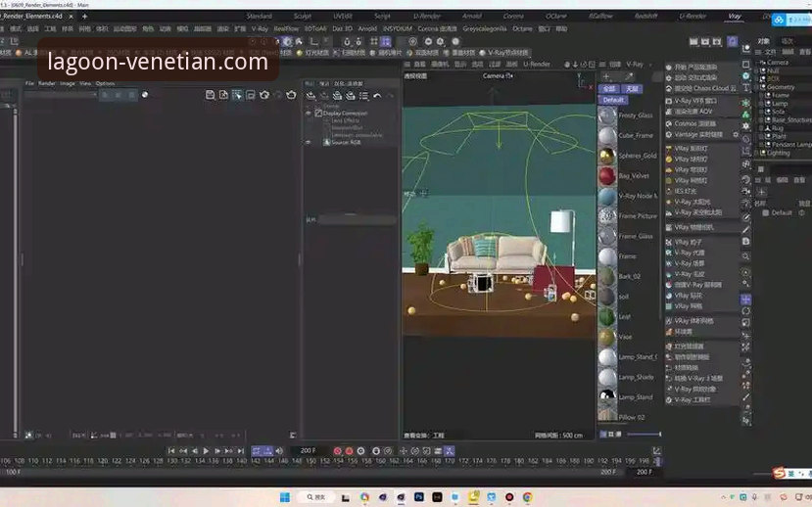Click the red record keyframe button
This screenshot has height=507, width=812.
click(338, 451)
